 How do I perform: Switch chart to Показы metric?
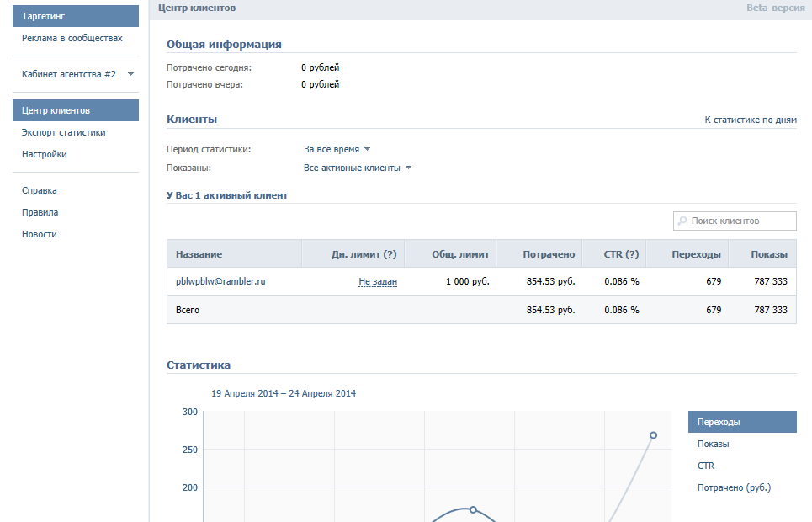tap(713, 444)
